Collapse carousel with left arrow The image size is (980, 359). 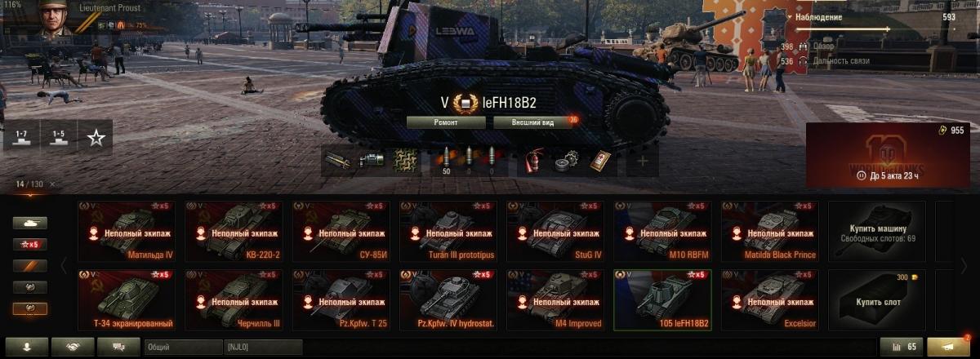pos(64,266)
